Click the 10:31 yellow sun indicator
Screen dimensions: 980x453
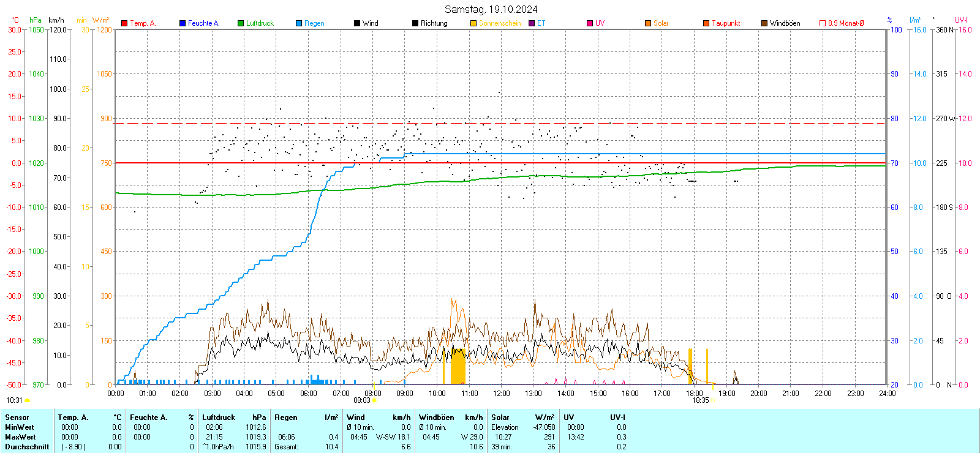coord(27,400)
